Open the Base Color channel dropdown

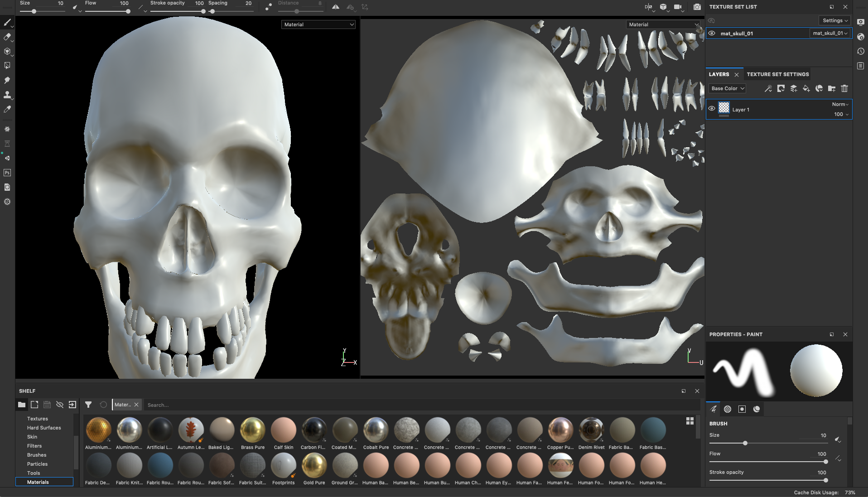pos(727,88)
